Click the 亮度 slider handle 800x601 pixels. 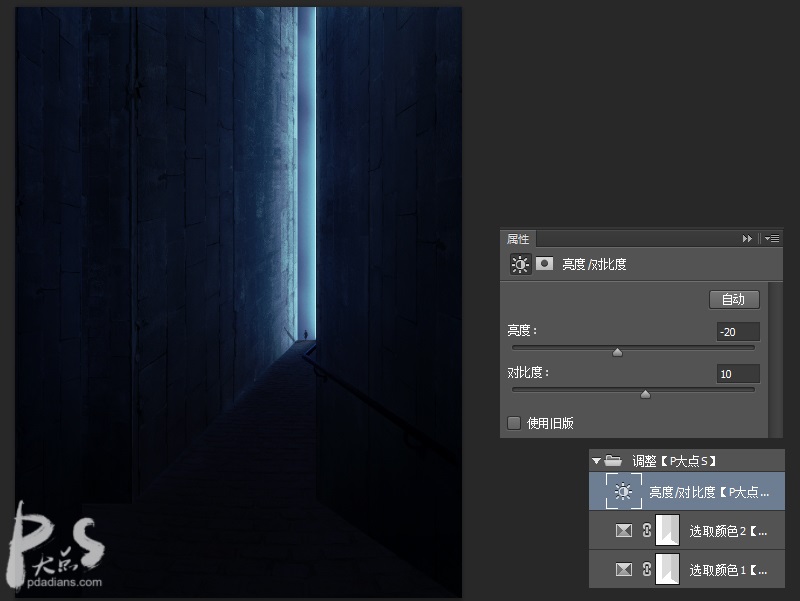tap(617, 352)
